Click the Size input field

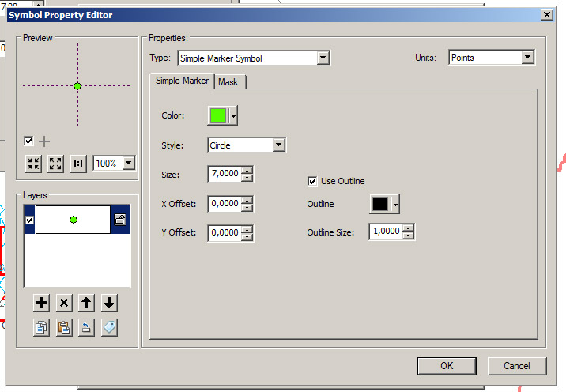click(x=225, y=174)
